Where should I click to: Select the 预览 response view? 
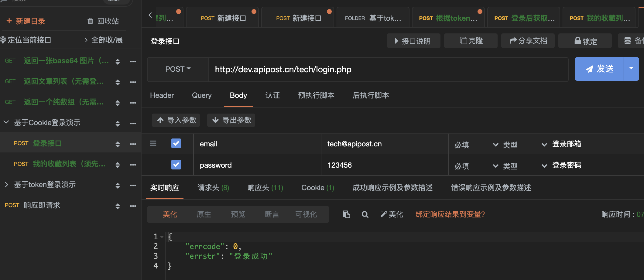point(238,214)
